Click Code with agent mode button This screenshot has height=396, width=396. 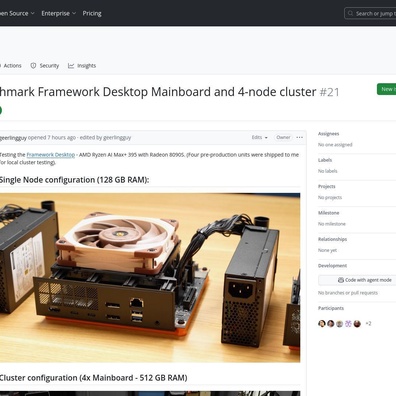tap(357, 280)
